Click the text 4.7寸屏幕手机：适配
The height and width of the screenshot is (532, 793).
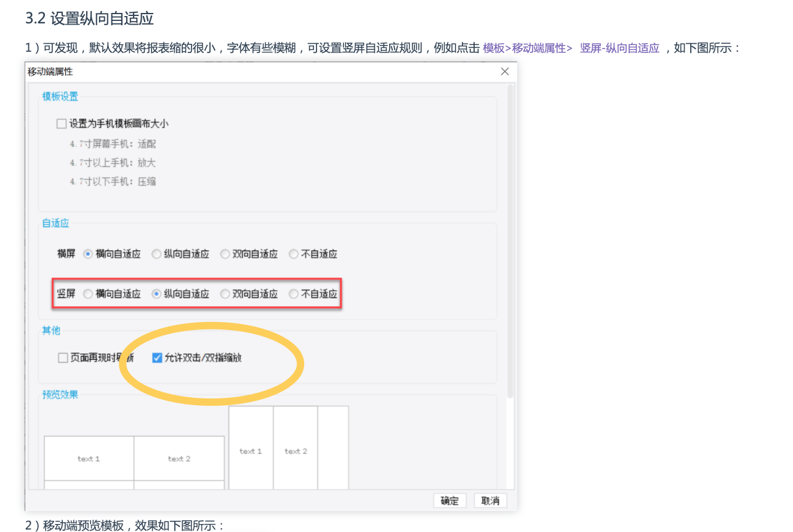pyautogui.click(x=113, y=144)
